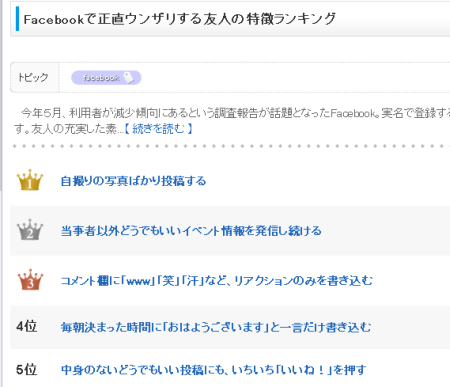Open 4位 link about おはようございます
The image size is (450, 387).
(x=216, y=327)
